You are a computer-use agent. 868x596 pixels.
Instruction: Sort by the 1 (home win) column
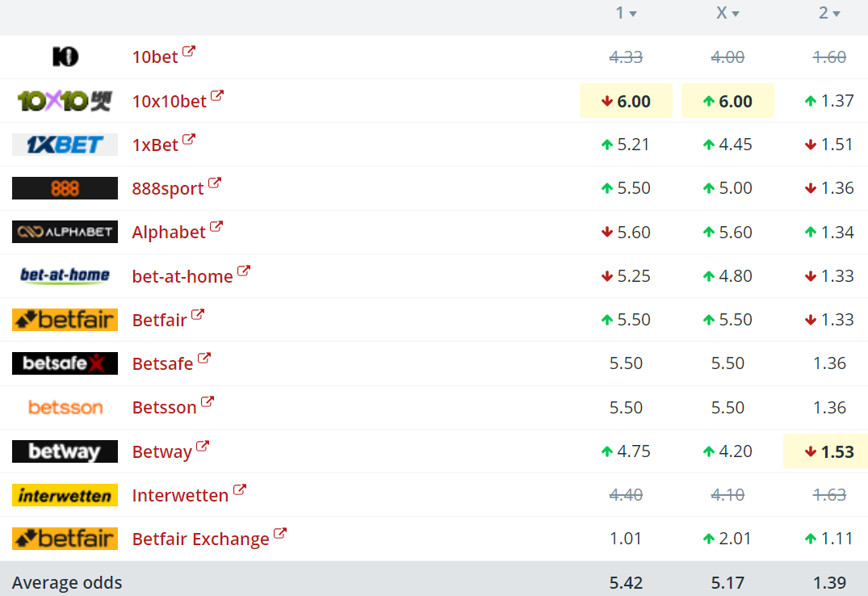click(x=626, y=13)
